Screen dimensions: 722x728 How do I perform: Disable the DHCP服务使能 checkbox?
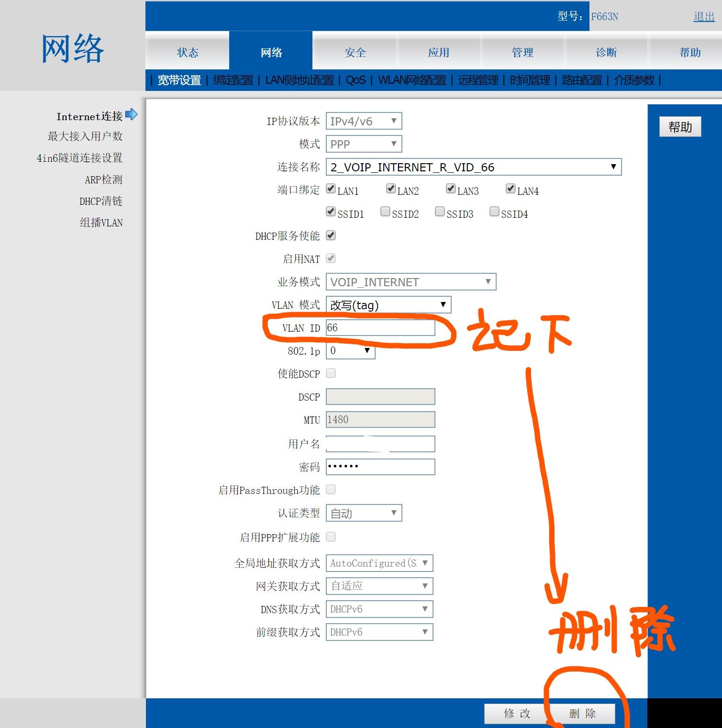[x=331, y=235]
